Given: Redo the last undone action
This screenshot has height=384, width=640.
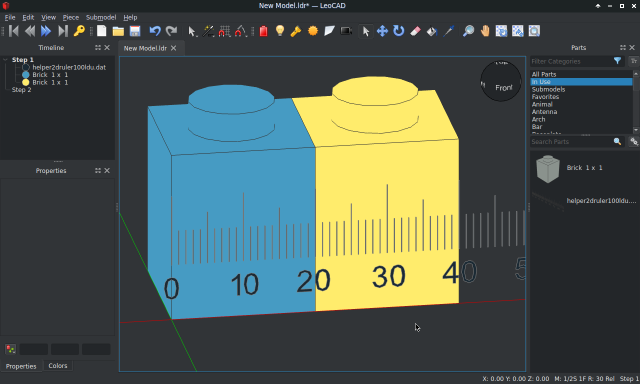Looking at the screenshot, I should [171, 31].
